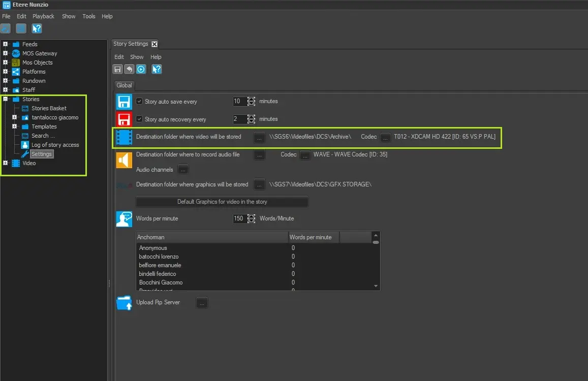Click Default Graphics for video in the story
This screenshot has height=381, width=588.
pos(222,202)
